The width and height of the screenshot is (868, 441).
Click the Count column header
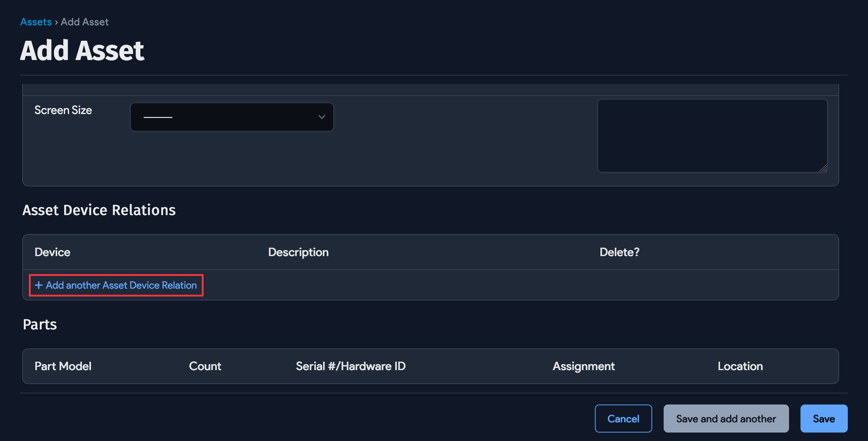(205, 366)
